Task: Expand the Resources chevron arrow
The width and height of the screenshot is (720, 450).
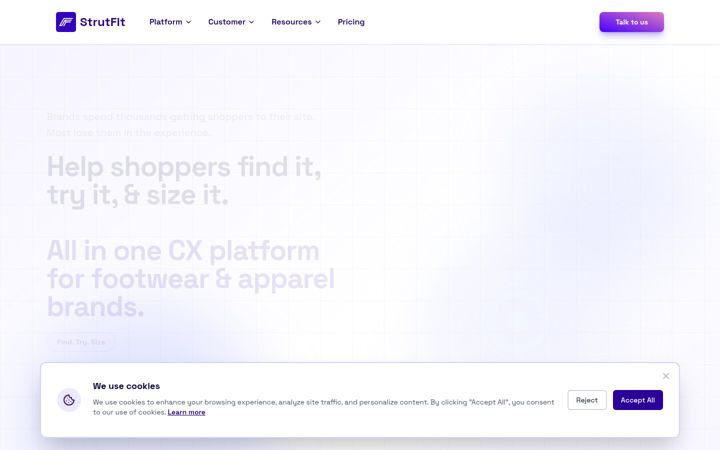Action: [318, 22]
